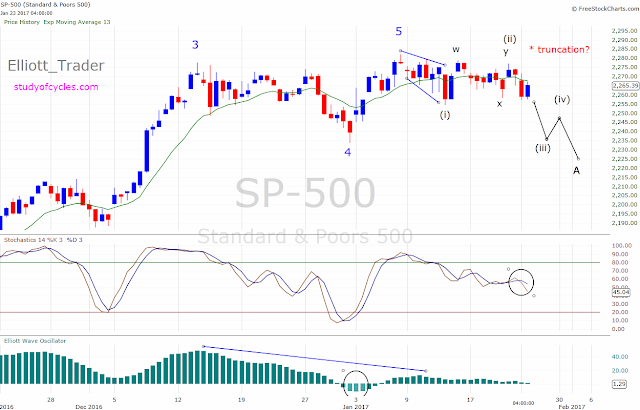Image resolution: width=640 pixels, height=410 pixels.
Task: Select the '(iii)' projected wave label
Action: (543, 148)
